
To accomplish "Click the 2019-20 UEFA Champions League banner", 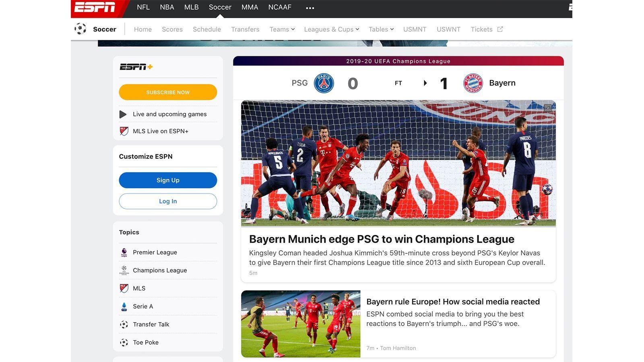I will coord(398,61).
